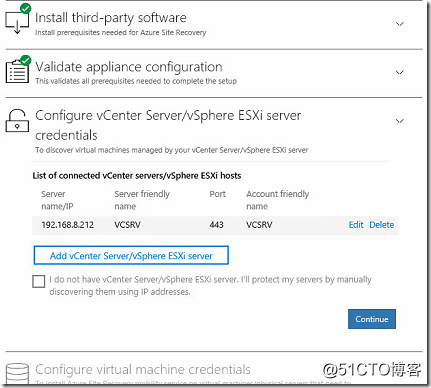
Task: Open the Validate appliance configuration heading
Action: tap(129, 67)
